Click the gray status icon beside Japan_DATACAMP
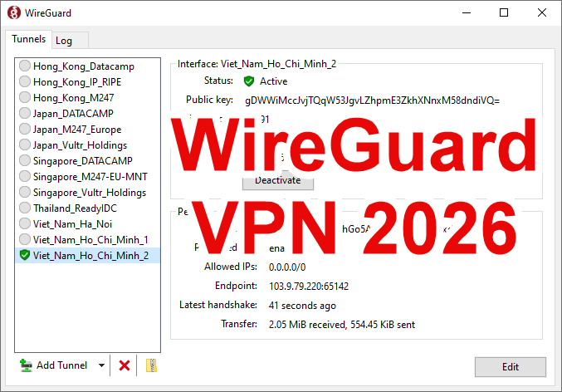Image resolution: width=562 pixels, height=392 pixels. click(25, 114)
